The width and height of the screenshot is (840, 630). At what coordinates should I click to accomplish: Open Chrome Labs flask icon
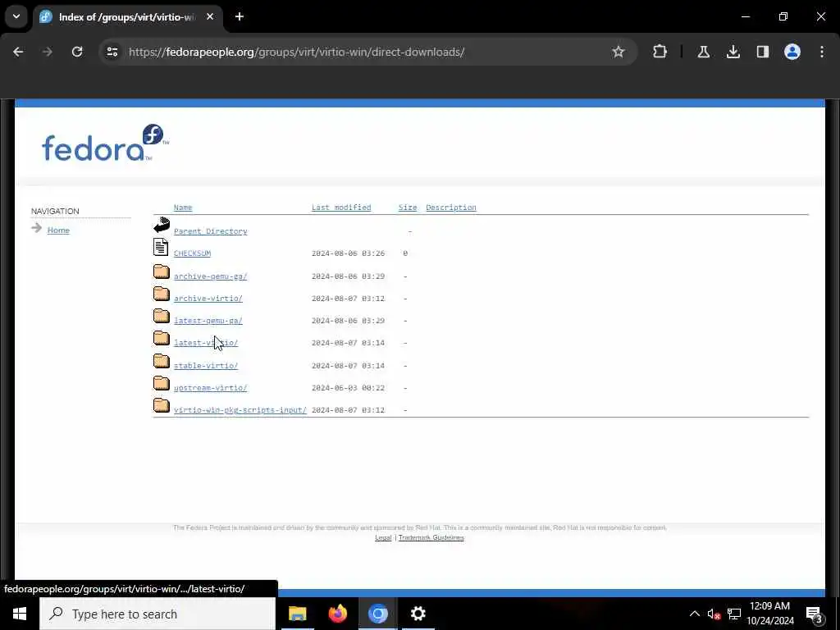pos(703,52)
